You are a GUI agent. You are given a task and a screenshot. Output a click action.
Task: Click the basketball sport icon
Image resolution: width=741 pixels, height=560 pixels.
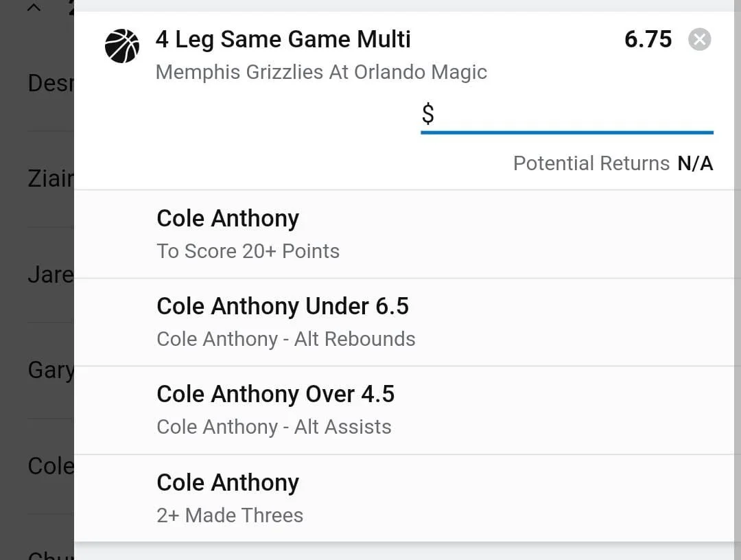click(x=122, y=47)
